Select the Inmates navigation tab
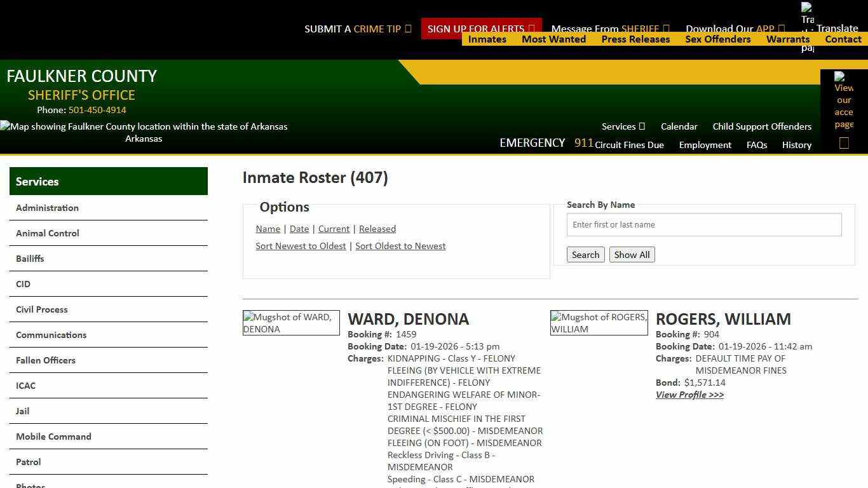This screenshot has width=868, height=488. coord(487,39)
